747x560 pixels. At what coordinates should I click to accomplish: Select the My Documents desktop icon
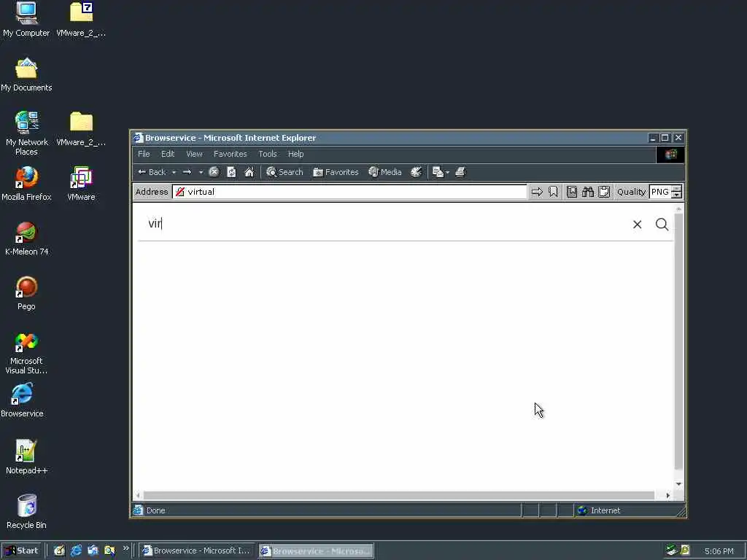pyautogui.click(x=26, y=75)
